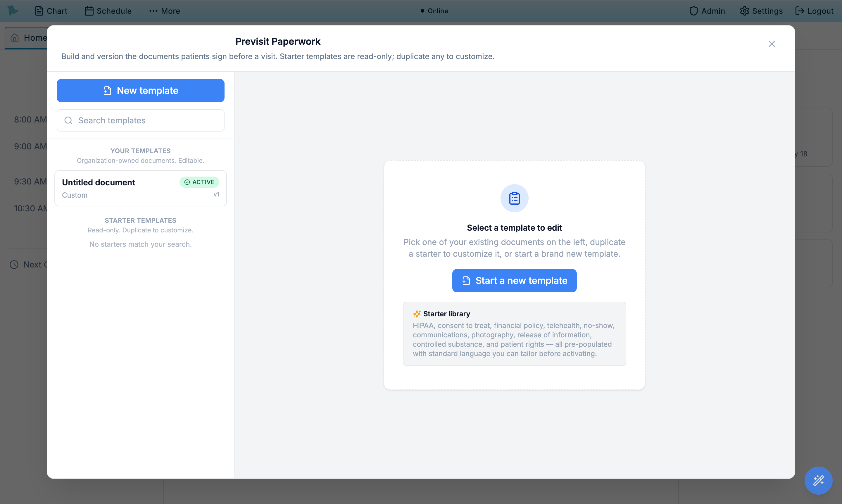This screenshot has width=842, height=504.
Task: Focus the Search templates field
Action: click(140, 120)
